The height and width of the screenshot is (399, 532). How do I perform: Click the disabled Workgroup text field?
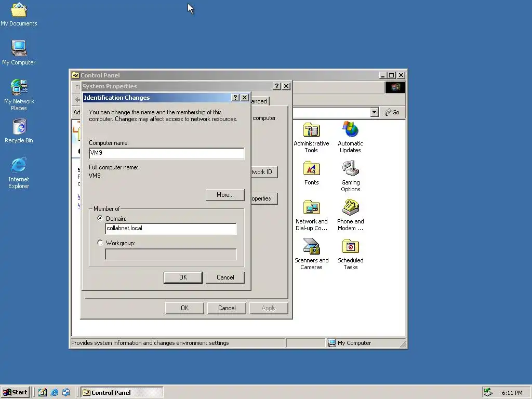(170, 254)
